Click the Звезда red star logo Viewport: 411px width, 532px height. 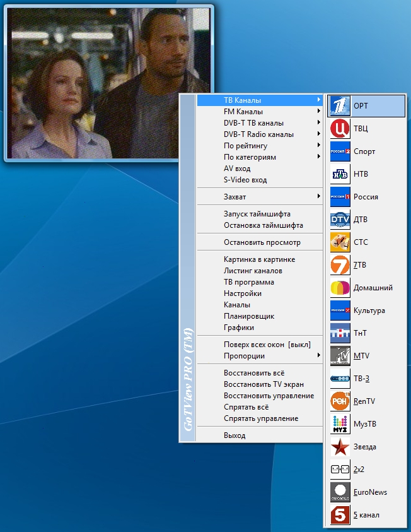click(x=340, y=447)
